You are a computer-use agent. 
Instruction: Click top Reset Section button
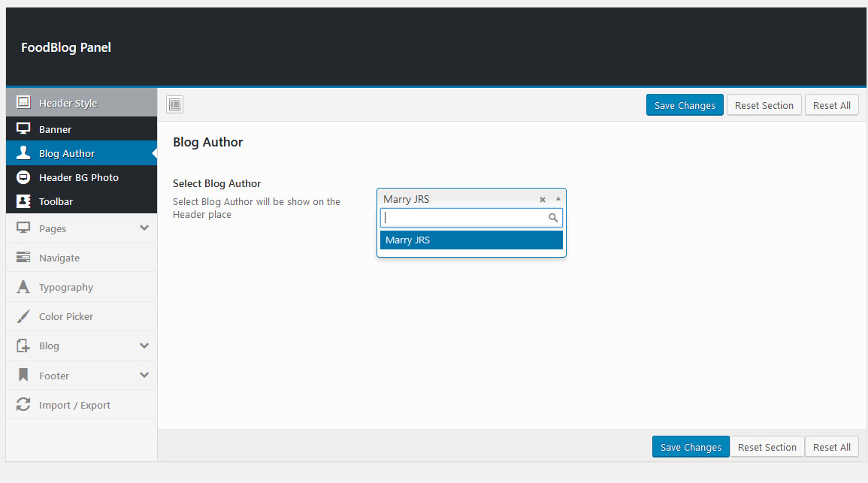point(764,105)
